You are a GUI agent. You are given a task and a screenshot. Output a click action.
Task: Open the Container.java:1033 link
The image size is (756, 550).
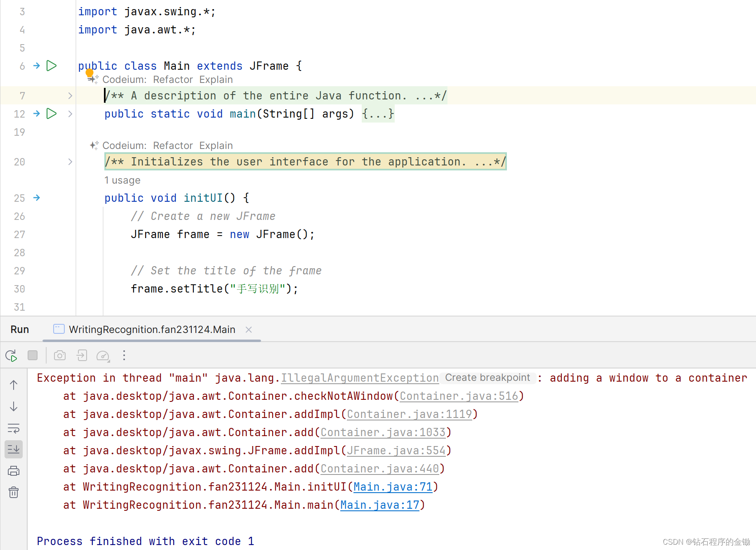click(383, 432)
